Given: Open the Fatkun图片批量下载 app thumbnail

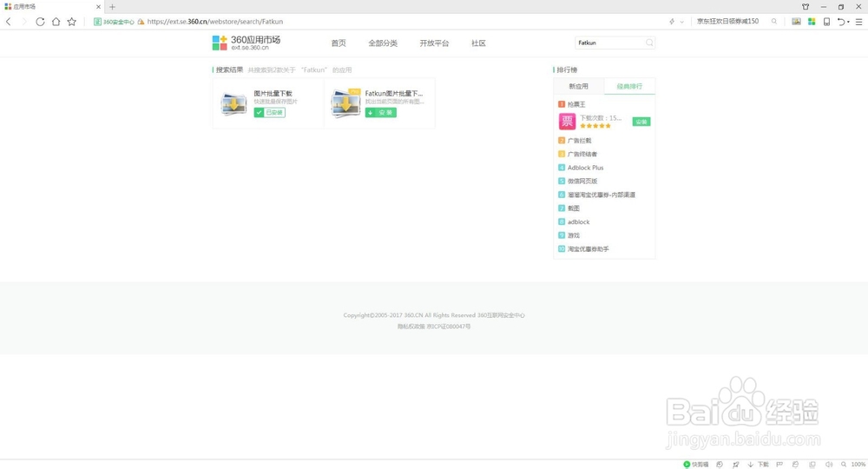Looking at the screenshot, I should (345, 103).
